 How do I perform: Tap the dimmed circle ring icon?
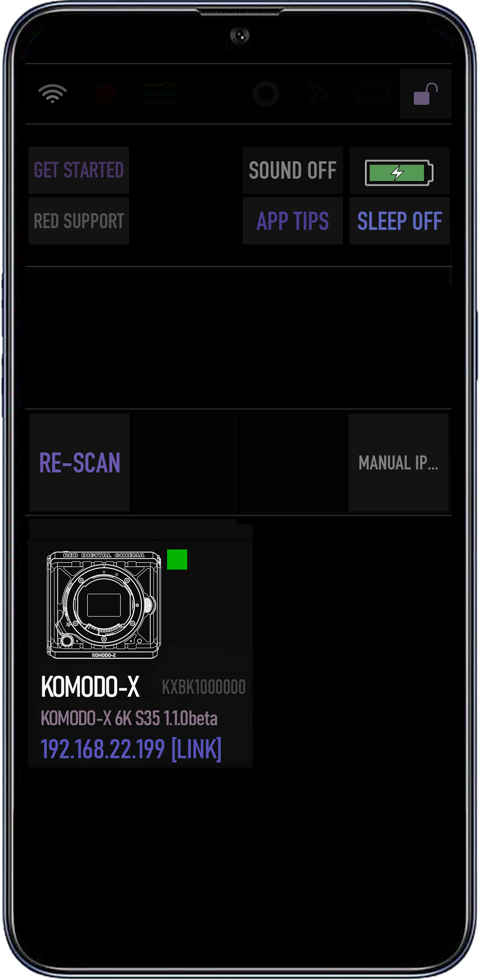(266, 93)
